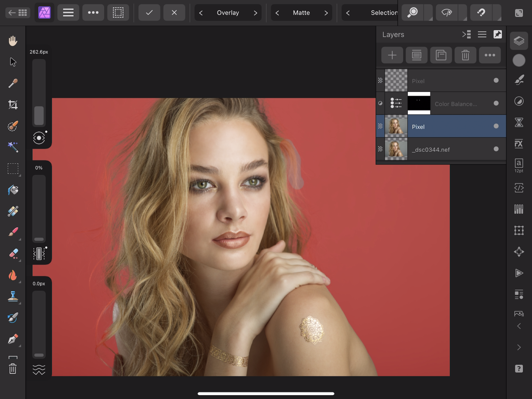532x399 pixels.
Task: Cancel refinement with the X button
Action: pos(174,12)
